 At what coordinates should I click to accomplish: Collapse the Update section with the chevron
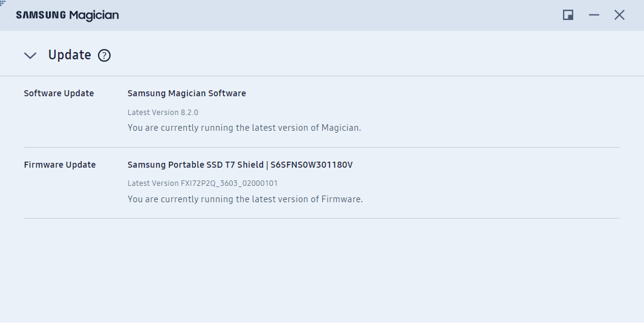coord(30,56)
